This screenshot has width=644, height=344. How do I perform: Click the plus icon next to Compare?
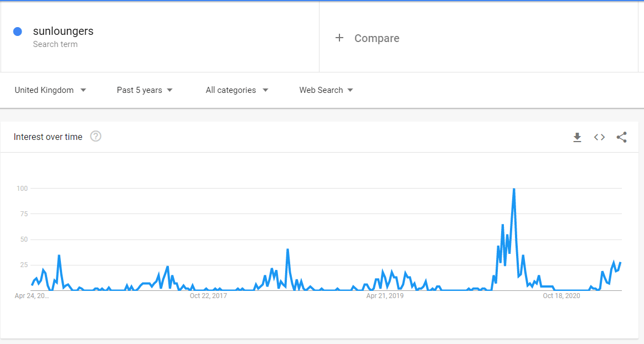tap(339, 38)
